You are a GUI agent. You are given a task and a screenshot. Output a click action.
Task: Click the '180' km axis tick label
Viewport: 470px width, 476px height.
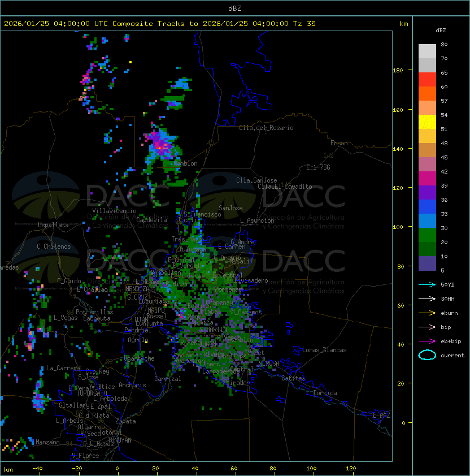pyautogui.click(x=398, y=71)
